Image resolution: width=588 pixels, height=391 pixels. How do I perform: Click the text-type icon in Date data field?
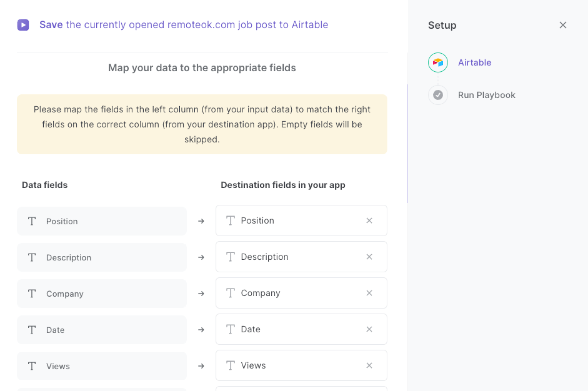click(32, 330)
